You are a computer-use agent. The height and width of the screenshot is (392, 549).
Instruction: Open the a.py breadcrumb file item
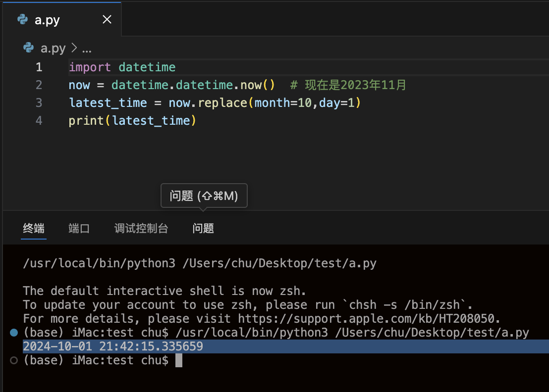pyautogui.click(x=53, y=48)
